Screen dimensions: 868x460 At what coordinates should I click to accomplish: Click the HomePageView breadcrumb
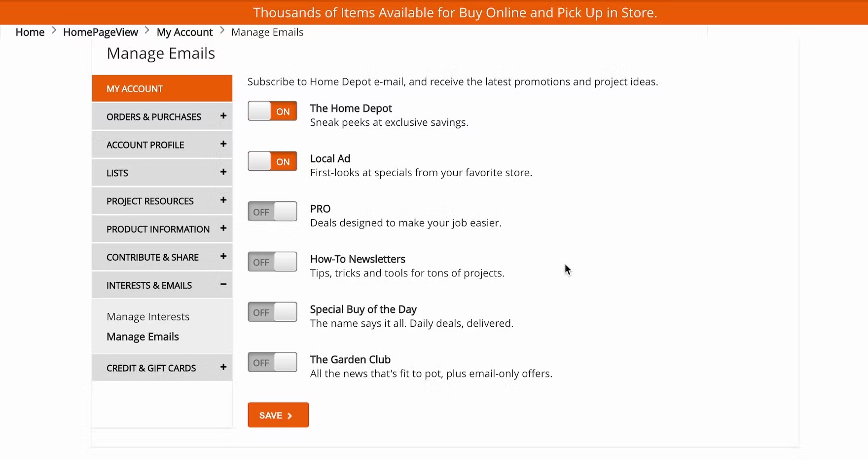point(101,33)
